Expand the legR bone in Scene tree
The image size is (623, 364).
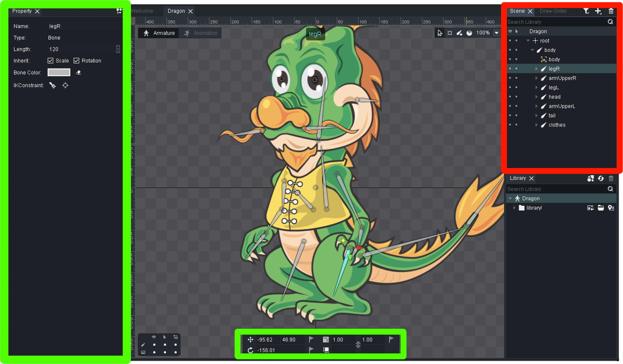click(x=536, y=69)
